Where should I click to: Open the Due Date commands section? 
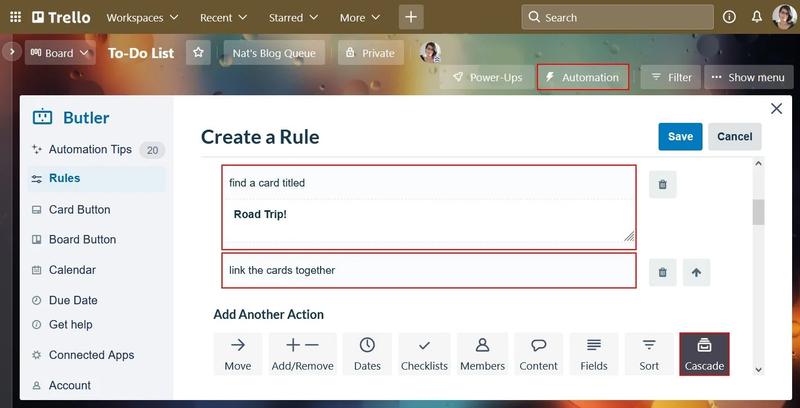(73, 300)
